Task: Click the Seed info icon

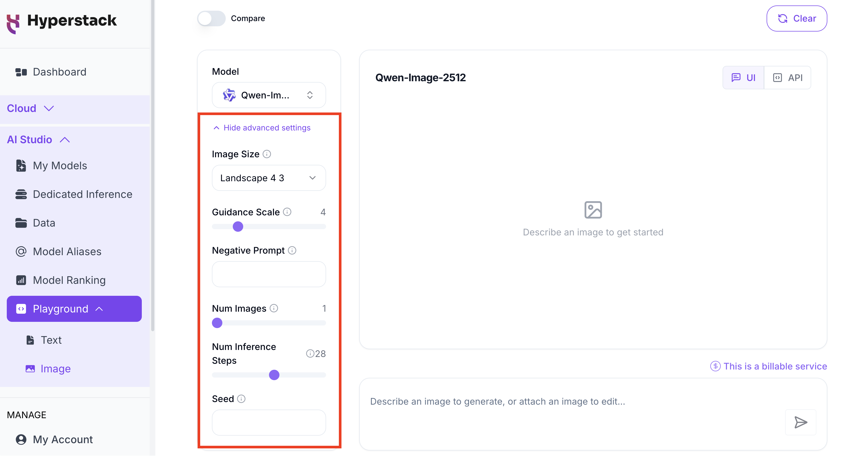Action: 241,398
